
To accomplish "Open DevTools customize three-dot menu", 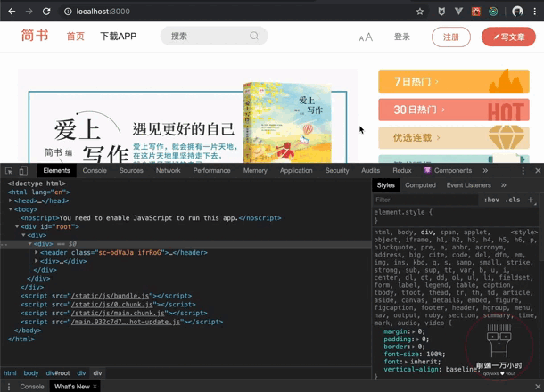I will click(x=523, y=170).
